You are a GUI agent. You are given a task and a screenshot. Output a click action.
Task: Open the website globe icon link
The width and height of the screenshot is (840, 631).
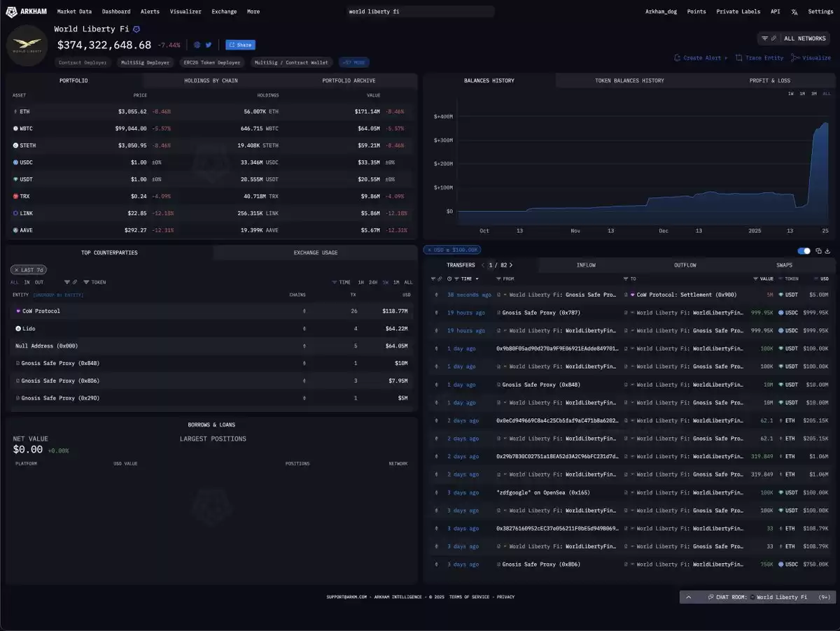point(197,45)
